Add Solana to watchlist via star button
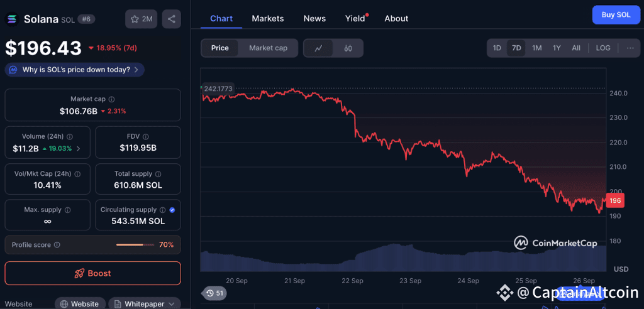The image size is (644, 309). tap(142, 19)
